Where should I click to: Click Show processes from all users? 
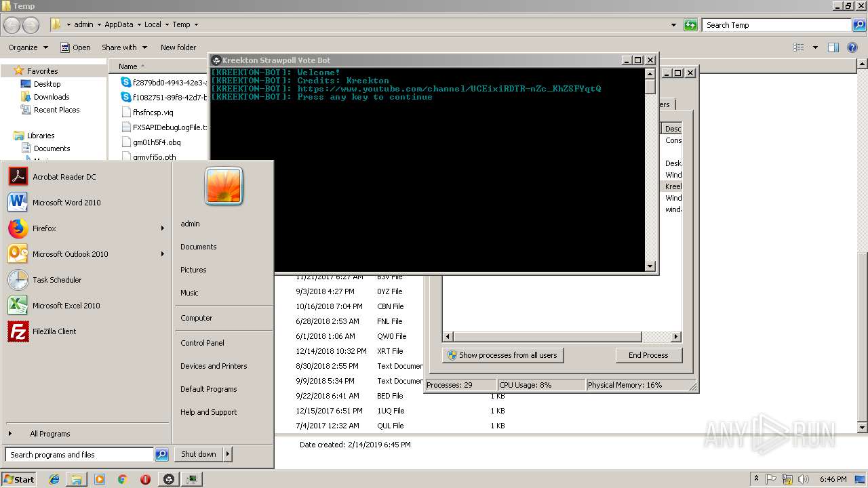click(502, 355)
